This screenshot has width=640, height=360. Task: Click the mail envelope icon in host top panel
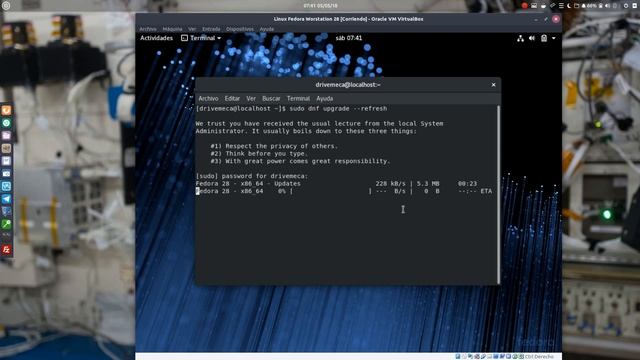pyautogui.click(x=534, y=6)
